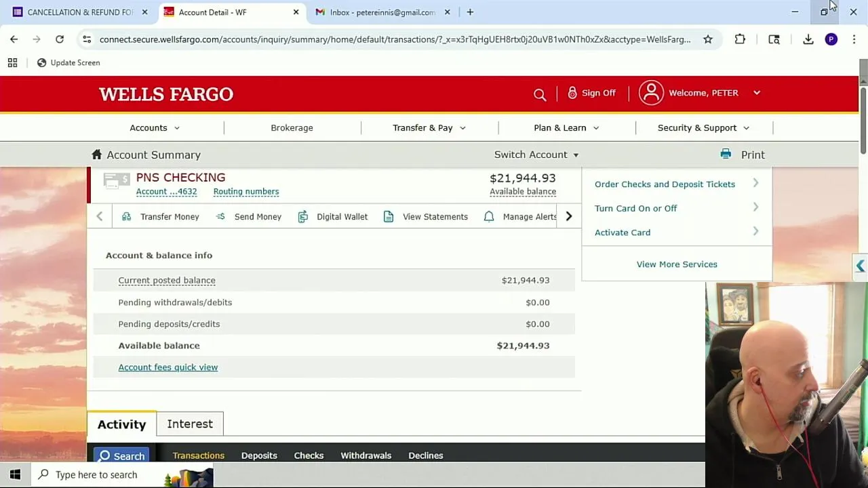Open the Activate Card chevron
The height and width of the screenshot is (488, 868).
[755, 232]
